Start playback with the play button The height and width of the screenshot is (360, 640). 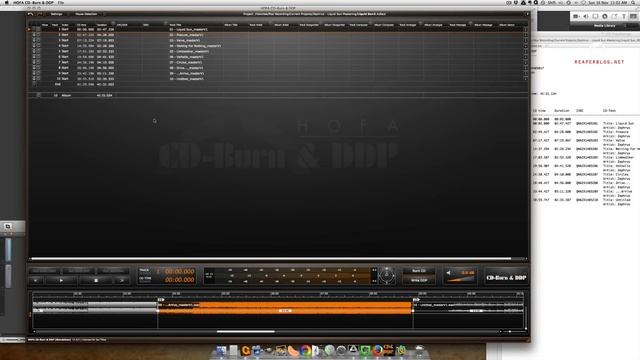click(61, 280)
